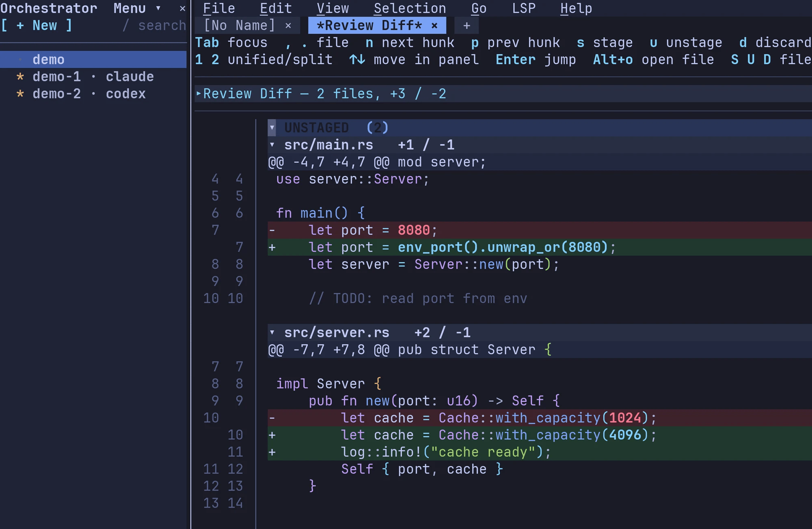Focus the / search field in Orchestrator

coord(154,26)
